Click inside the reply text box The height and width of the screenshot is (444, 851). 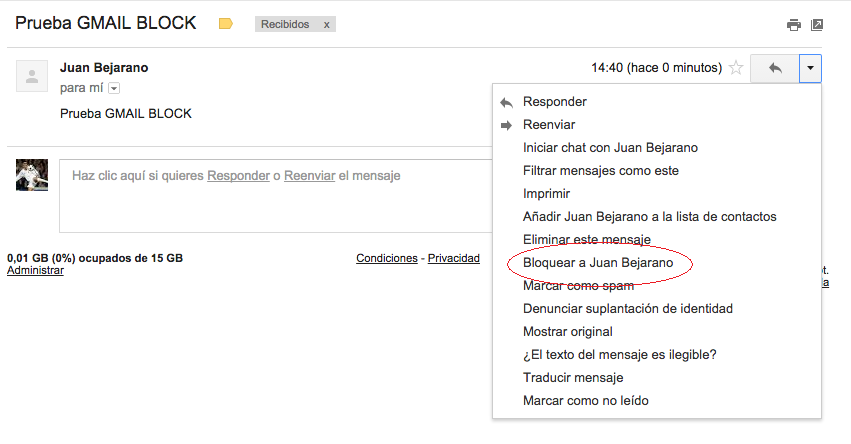[x=276, y=196]
